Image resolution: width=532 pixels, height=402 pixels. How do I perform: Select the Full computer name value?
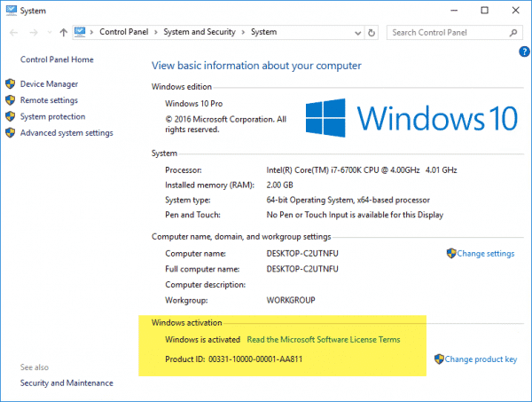302,269
